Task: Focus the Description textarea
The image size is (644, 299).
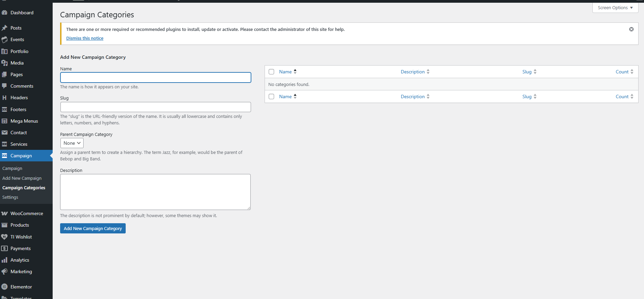Action: 155,192
